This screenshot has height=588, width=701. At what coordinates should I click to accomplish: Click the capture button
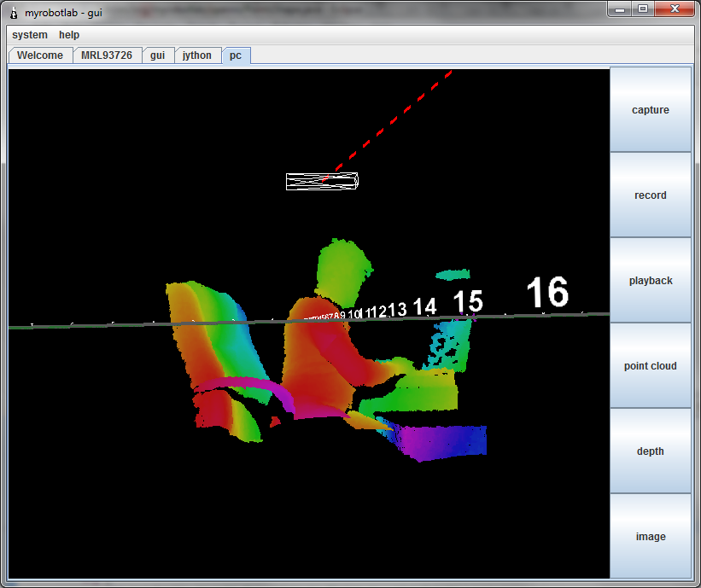pyautogui.click(x=651, y=110)
